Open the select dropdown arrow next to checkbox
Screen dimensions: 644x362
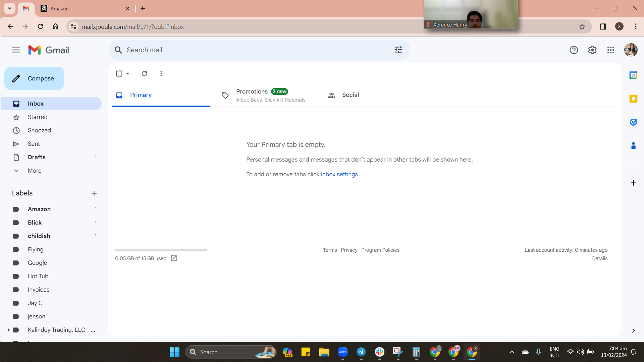click(x=128, y=73)
